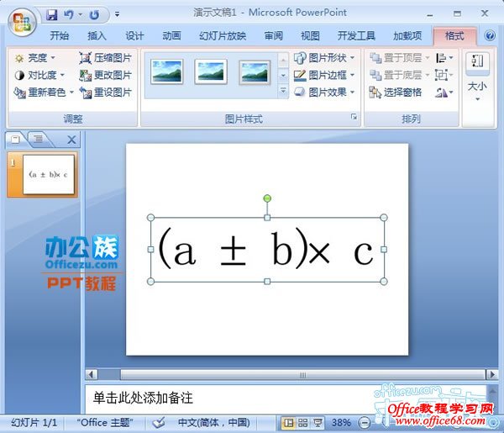Open the 审阅 tab

(x=274, y=35)
